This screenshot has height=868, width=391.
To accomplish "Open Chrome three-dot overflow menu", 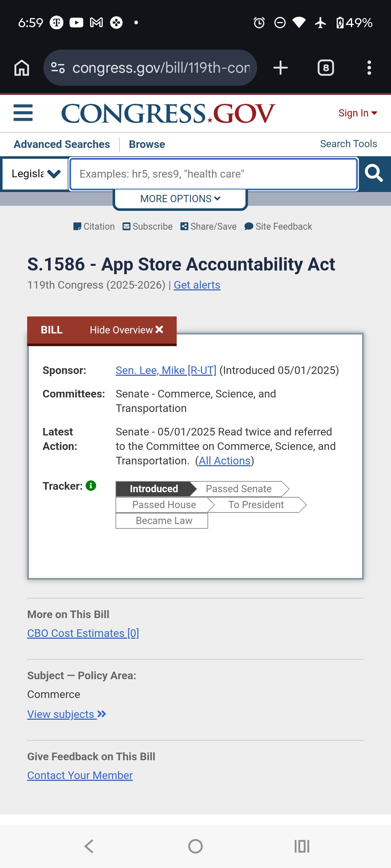I will (x=369, y=68).
